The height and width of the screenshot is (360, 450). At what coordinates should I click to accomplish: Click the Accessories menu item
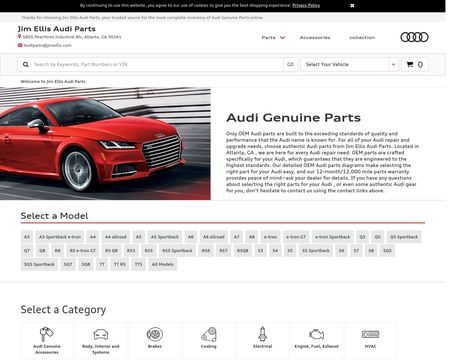click(315, 37)
